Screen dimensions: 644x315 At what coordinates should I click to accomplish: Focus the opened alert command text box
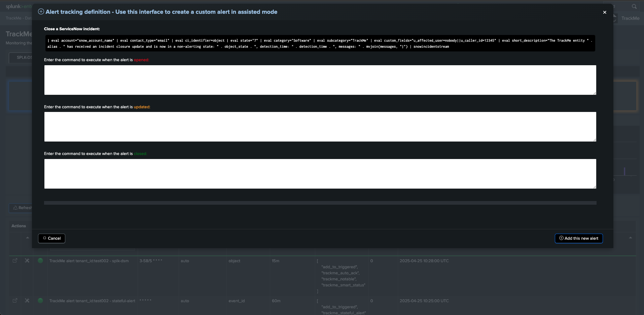pyautogui.click(x=320, y=80)
